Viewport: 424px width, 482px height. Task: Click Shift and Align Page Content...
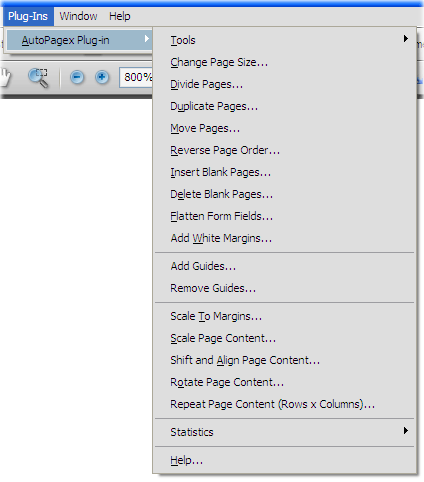[285, 360]
